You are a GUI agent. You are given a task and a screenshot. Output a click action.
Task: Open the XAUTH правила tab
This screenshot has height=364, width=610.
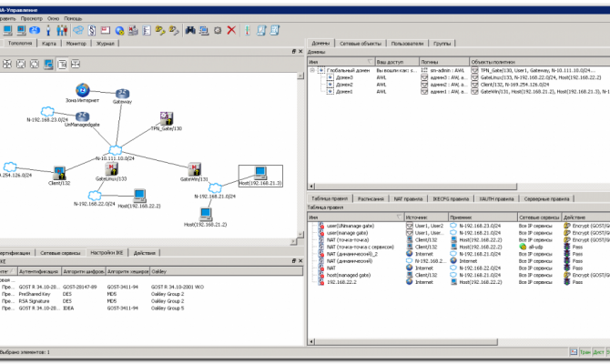(x=496, y=198)
